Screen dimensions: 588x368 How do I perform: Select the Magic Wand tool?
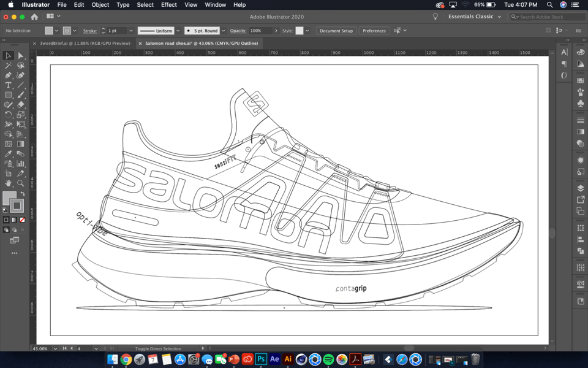[8, 66]
